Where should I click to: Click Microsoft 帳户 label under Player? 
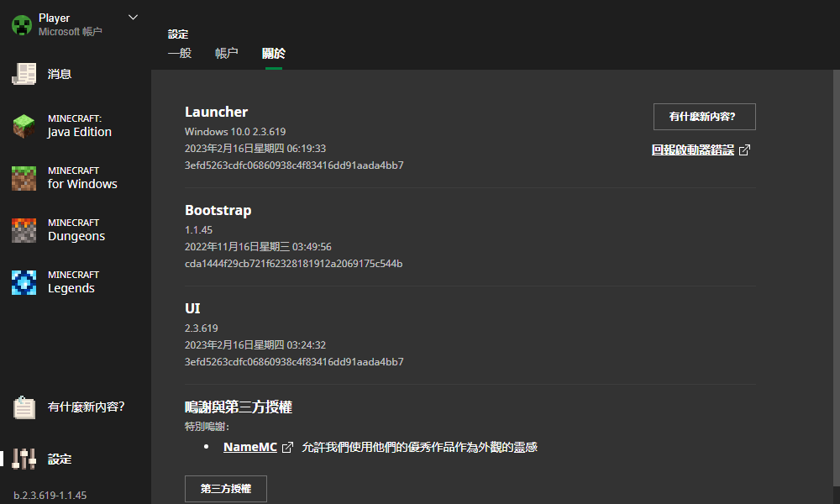pyautogui.click(x=71, y=32)
